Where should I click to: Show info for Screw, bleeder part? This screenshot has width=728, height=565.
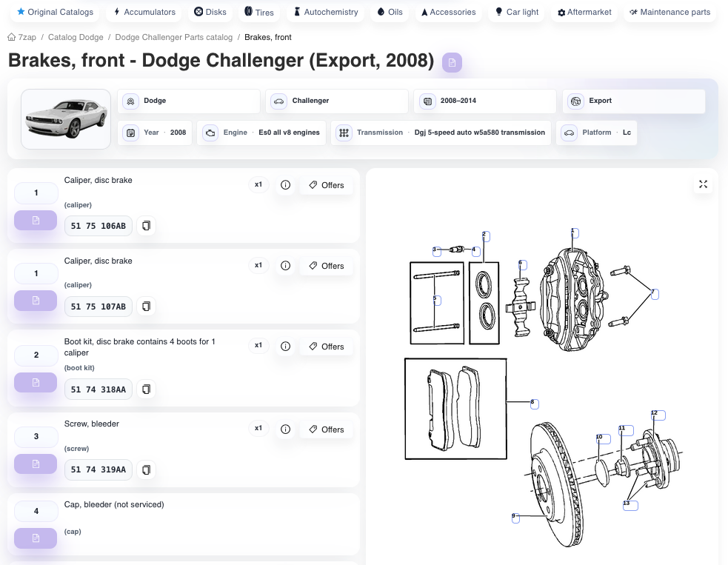[285, 429]
